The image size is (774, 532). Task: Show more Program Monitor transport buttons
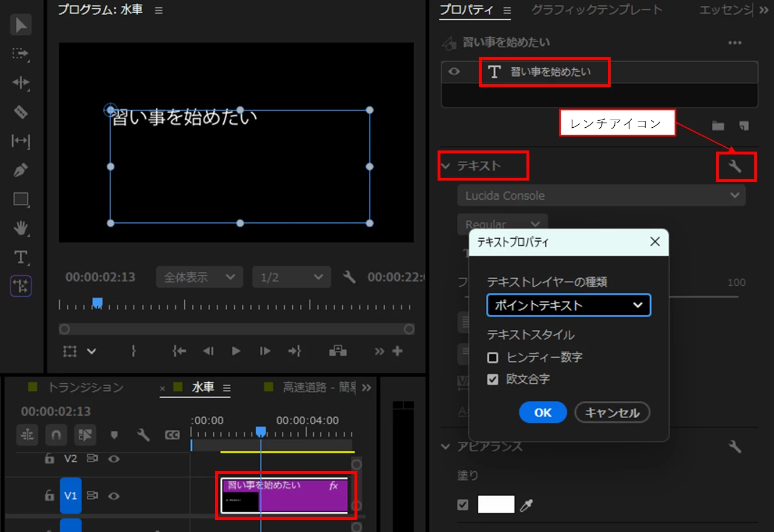click(x=379, y=351)
